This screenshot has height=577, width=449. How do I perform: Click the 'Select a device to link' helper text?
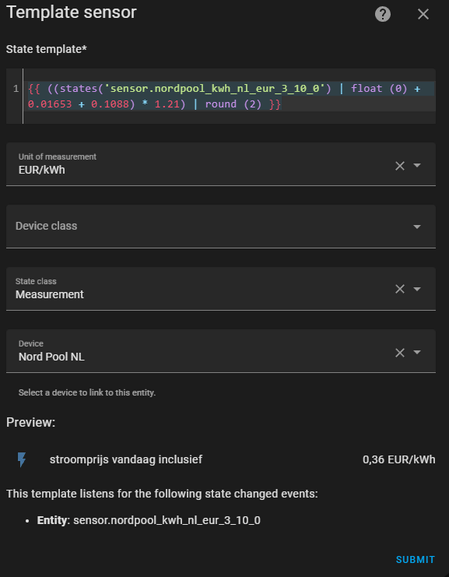[x=87, y=393]
